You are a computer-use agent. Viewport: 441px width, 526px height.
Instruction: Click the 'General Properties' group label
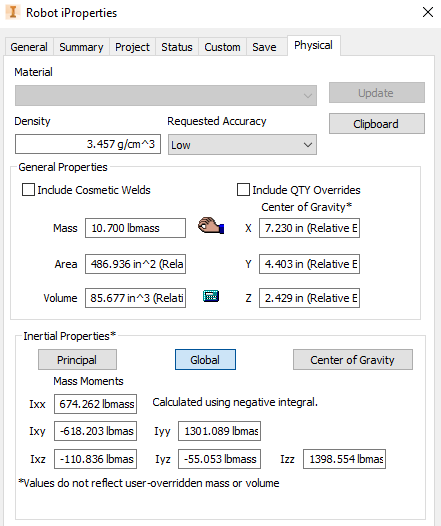pyautogui.click(x=63, y=167)
